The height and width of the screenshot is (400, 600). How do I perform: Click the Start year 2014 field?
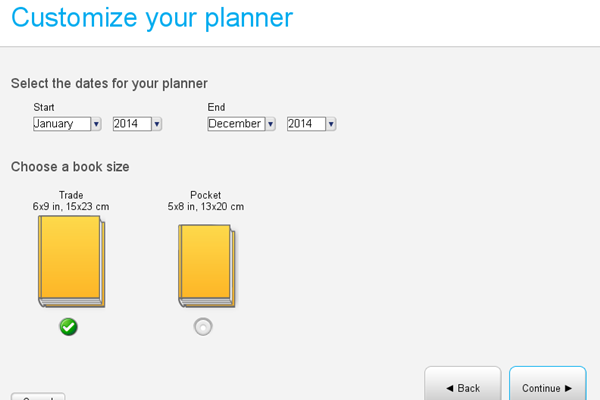(x=132, y=124)
